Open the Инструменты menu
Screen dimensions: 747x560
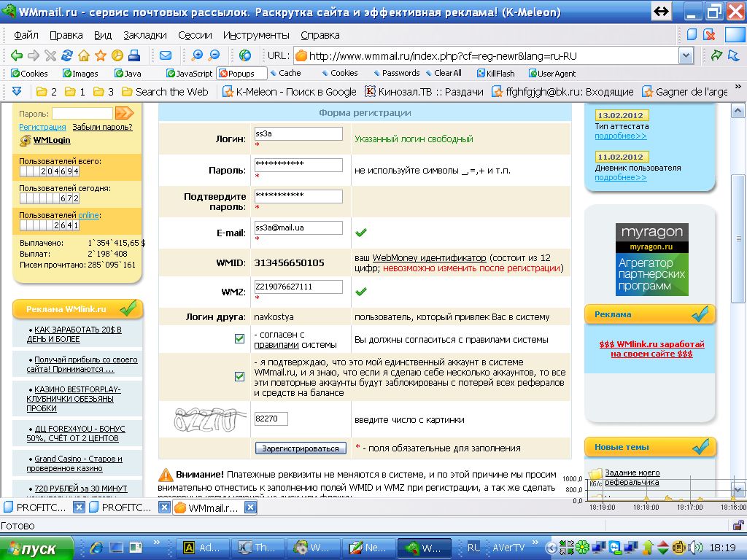click(256, 35)
